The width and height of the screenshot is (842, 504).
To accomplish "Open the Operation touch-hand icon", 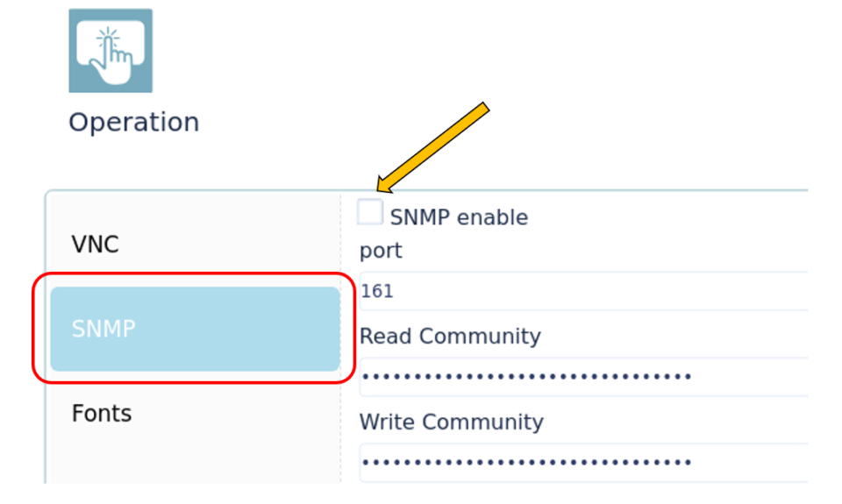I will point(111,51).
